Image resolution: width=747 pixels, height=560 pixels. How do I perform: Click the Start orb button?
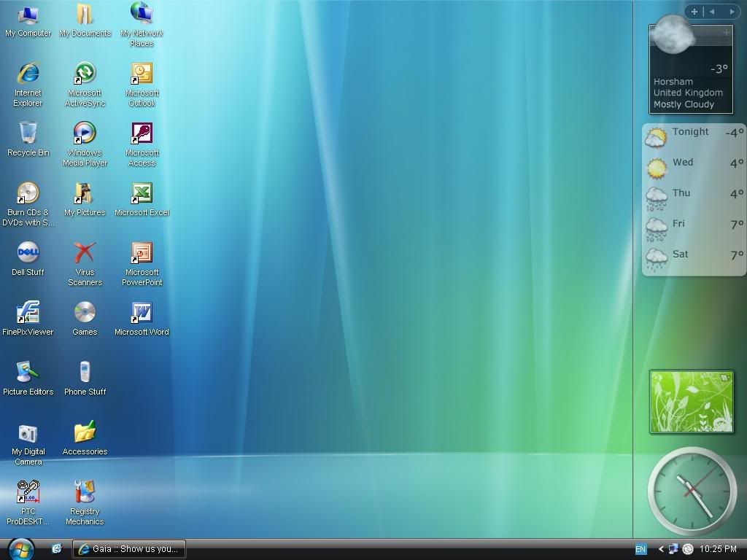coord(21,549)
